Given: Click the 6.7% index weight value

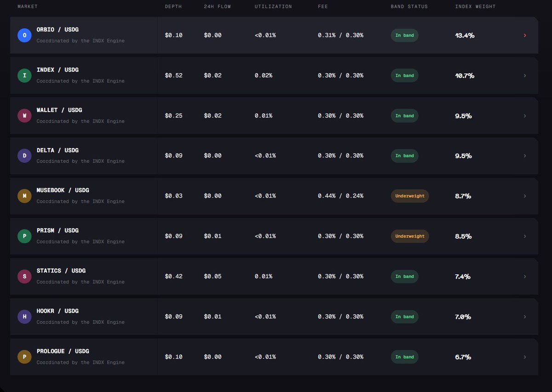Looking at the screenshot, I should tap(463, 357).
